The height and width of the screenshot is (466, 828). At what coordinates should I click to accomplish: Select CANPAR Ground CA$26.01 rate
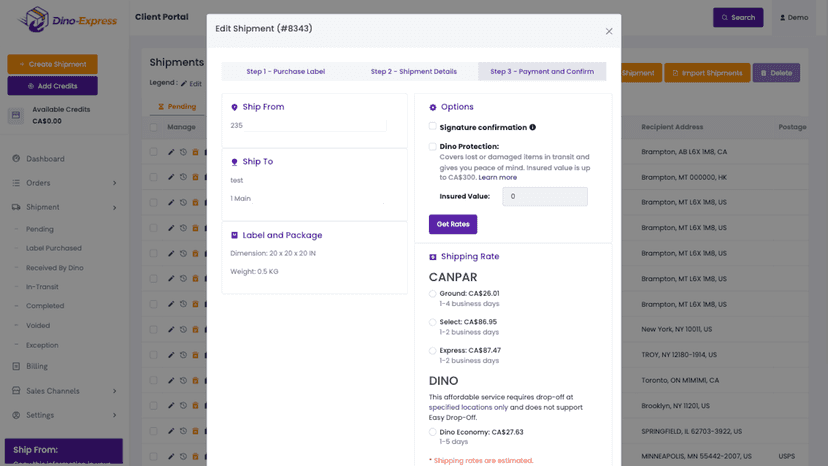pos(432,294)
